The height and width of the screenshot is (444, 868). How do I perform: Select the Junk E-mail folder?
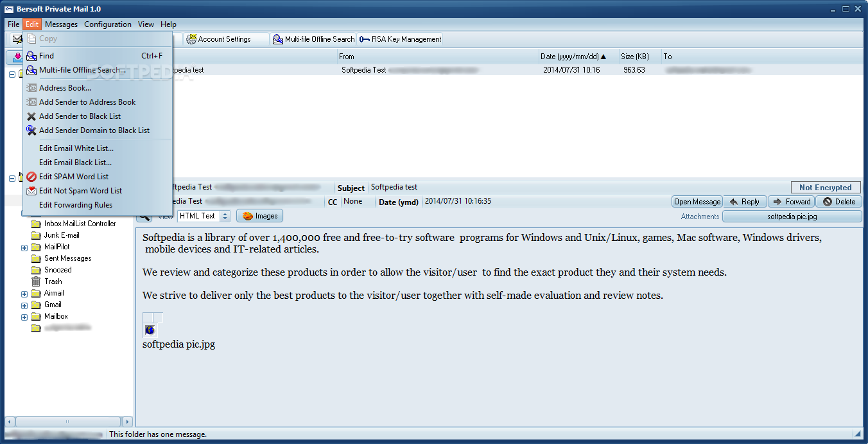click(62, 235)
